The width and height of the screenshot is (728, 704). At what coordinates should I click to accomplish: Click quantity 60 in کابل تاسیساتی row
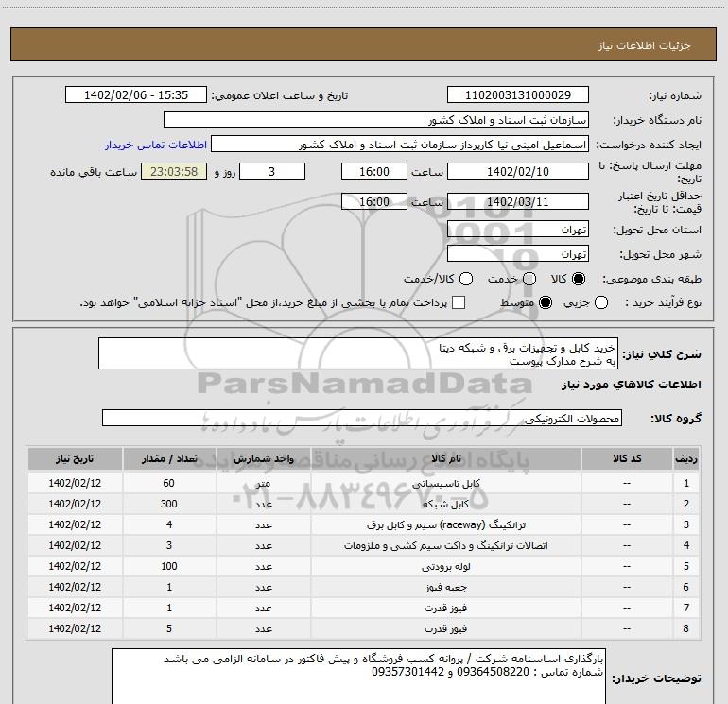[x=169, y=483]
